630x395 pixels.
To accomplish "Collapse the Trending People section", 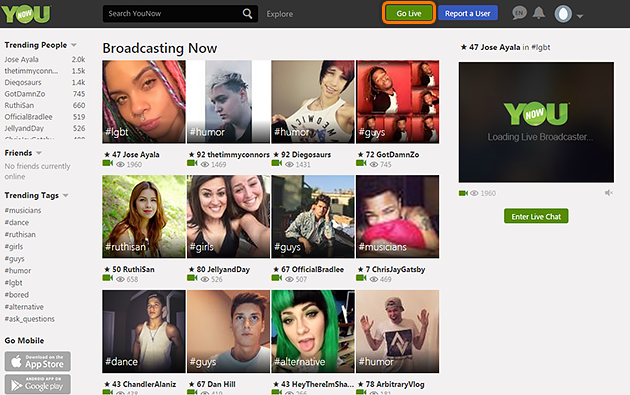I will tap(74, 45).
